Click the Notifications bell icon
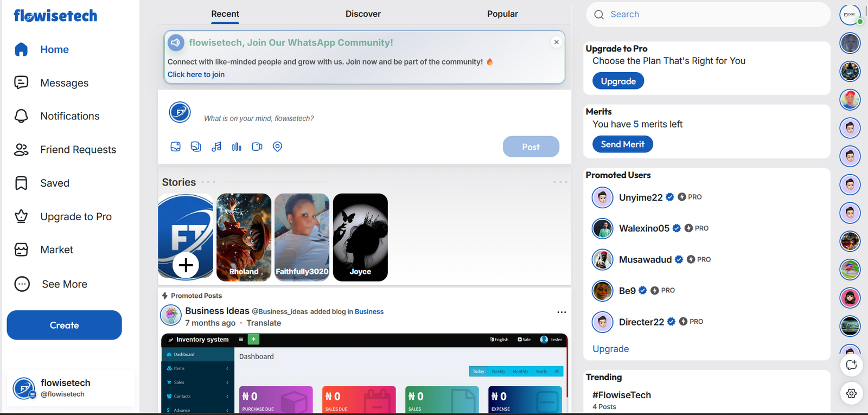This screenshot has width=868, height=415. click(x=21, y=116)
